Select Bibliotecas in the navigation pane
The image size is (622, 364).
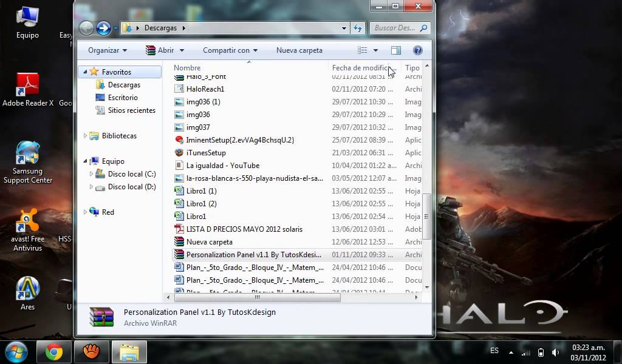click(119, 135)
